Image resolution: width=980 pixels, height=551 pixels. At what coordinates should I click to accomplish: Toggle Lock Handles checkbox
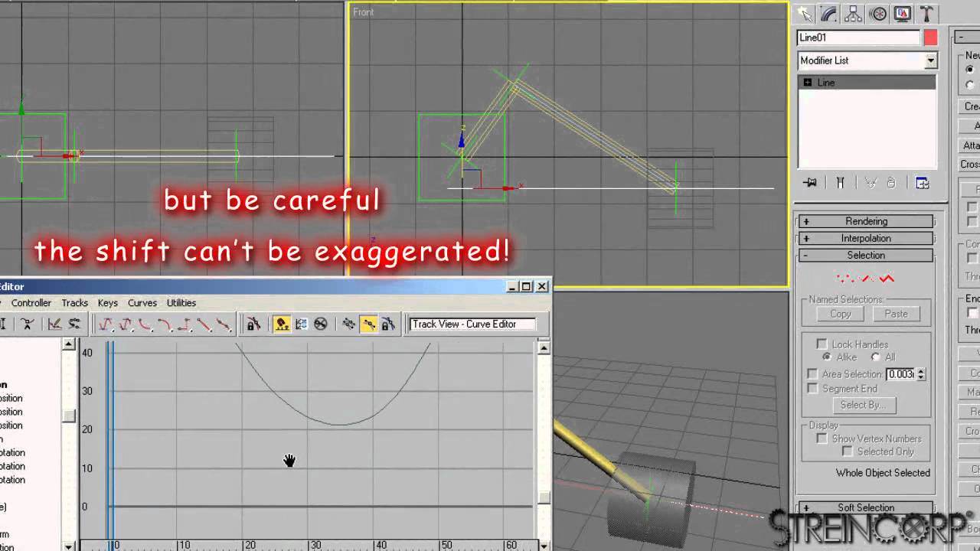click(822, 344)
